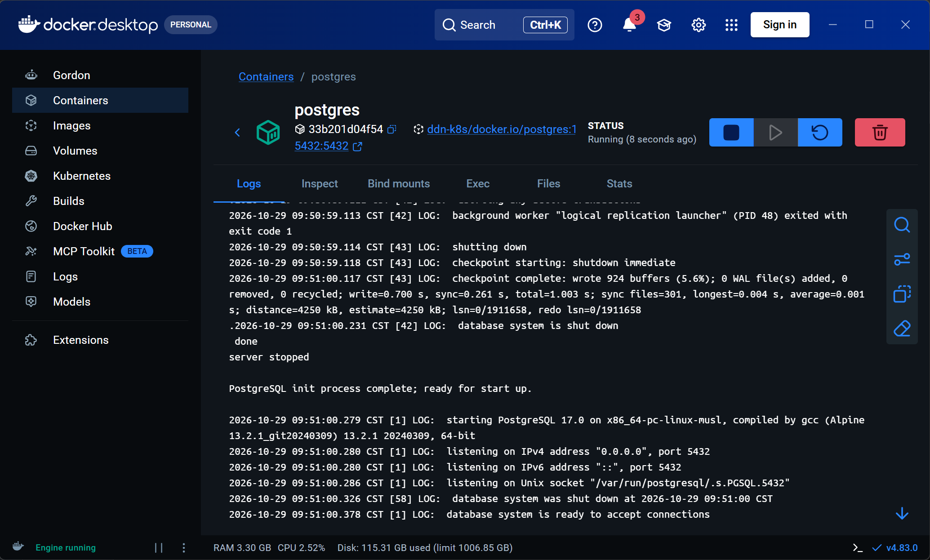
Task: Open Extensions in the sidebar
Action: [100, 340]
